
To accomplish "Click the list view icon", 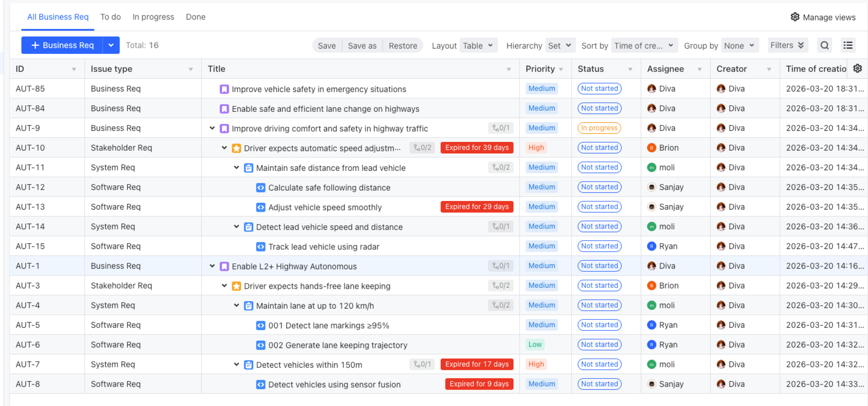I will [848, 45].
